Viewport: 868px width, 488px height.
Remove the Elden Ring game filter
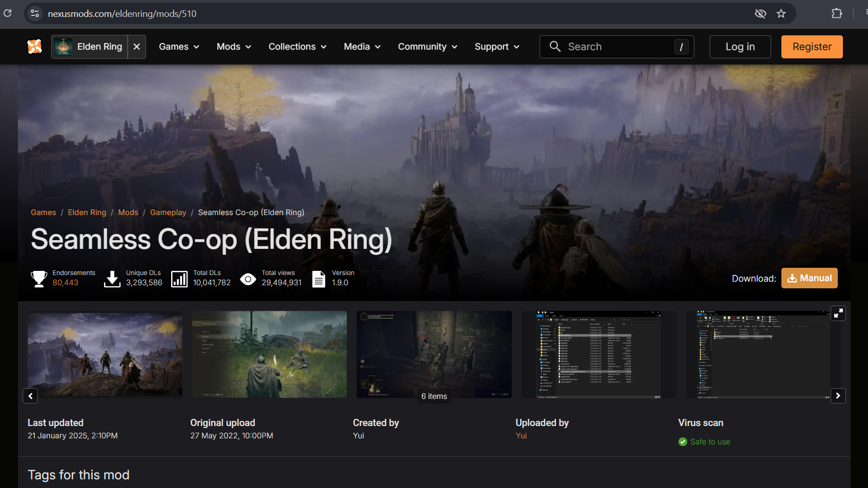click(x=137, y=47)
